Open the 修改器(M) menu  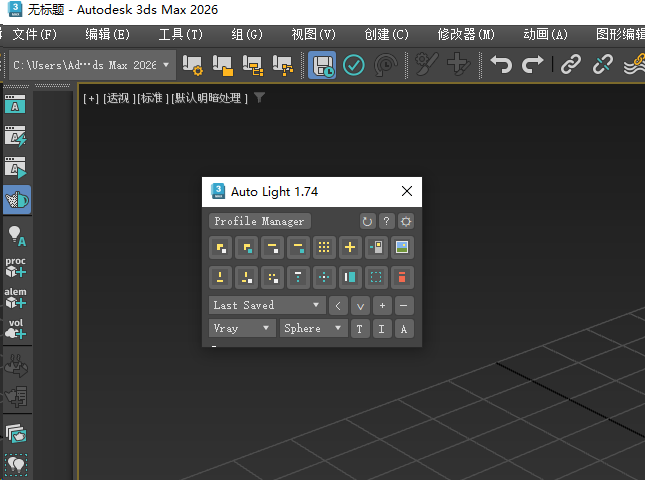(x=466, y=35)
